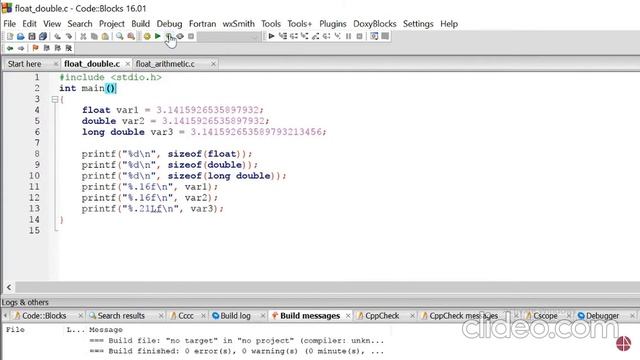Open the Fortran menu

pos(202,24)
